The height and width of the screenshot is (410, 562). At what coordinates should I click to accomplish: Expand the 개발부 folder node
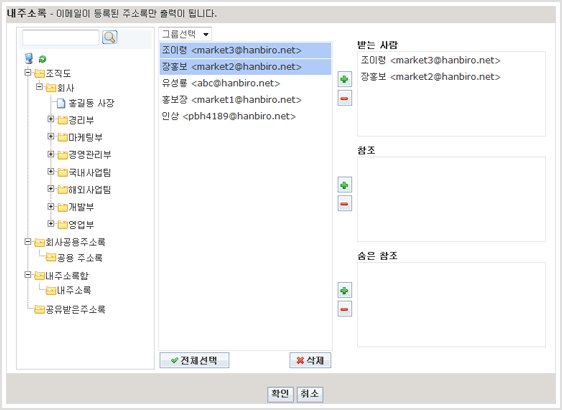click(x=51, y=206)
